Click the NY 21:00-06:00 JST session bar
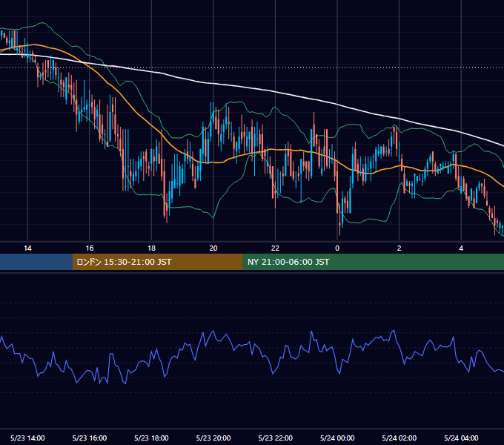This screenshot has width=504, height=445. [x=373, y=262]
